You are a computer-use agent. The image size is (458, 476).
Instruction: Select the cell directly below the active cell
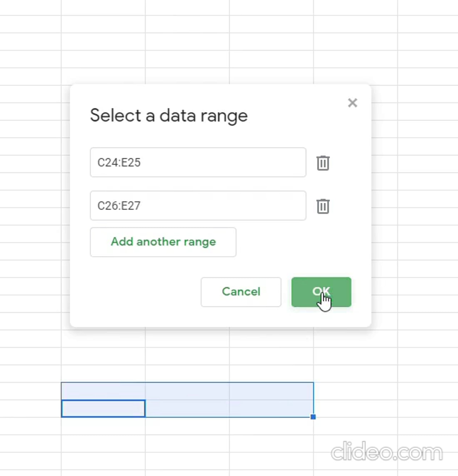pyautogui.click(x=103, y=426)
